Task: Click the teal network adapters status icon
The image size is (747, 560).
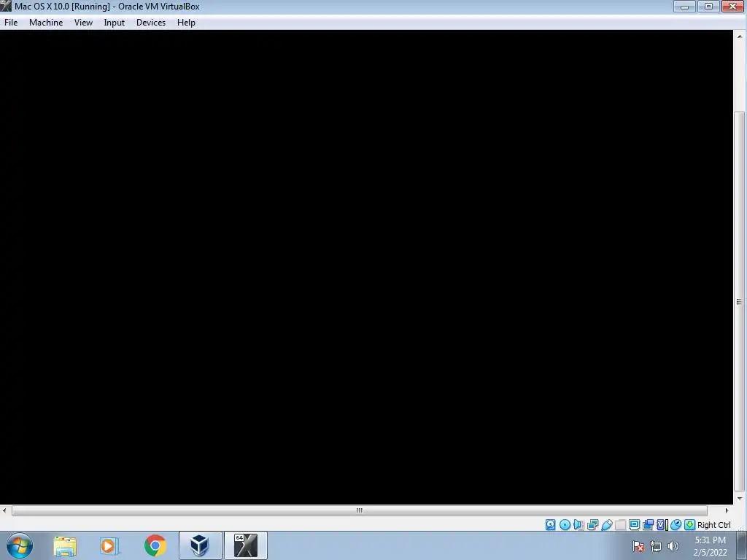Action: [x=592, y=525]
